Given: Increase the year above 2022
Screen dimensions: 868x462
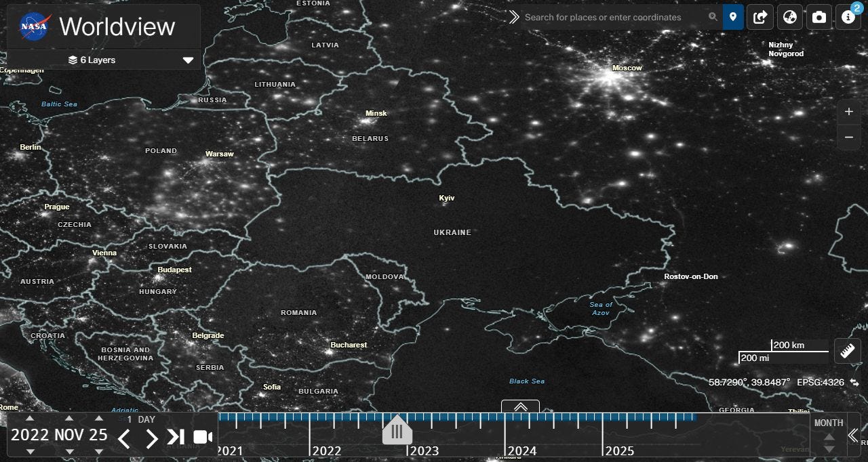Looking at the screenshot, I should tap(29, 419).
